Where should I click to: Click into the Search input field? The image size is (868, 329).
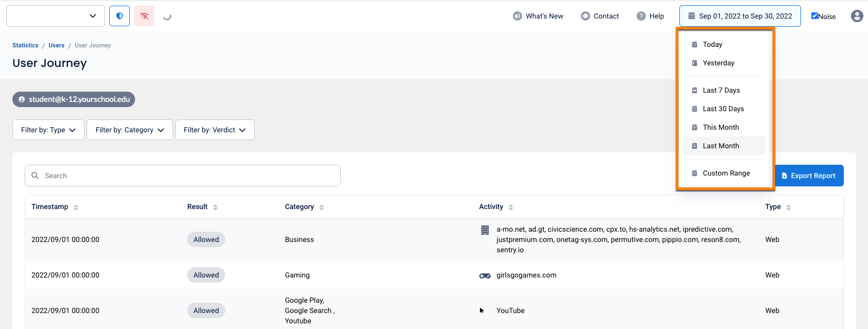tap(182, 176)
